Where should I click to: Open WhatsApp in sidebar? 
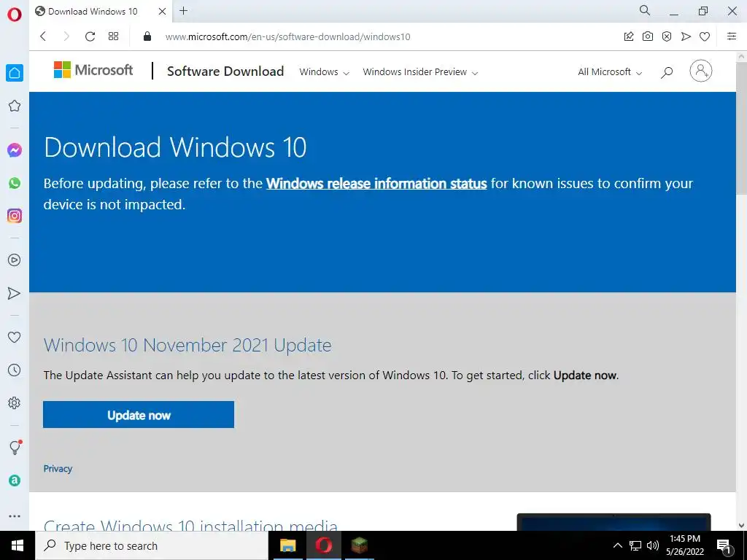click(x=15, y=183)
